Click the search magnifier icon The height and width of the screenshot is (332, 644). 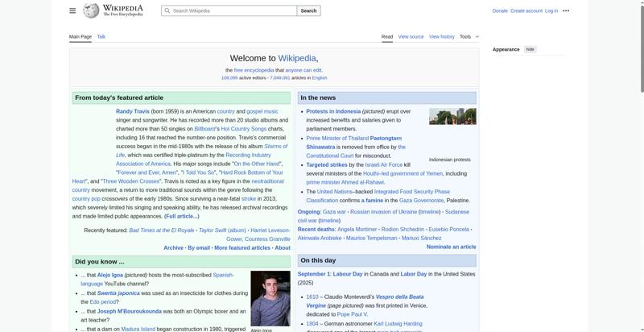(x=167, y=10)
